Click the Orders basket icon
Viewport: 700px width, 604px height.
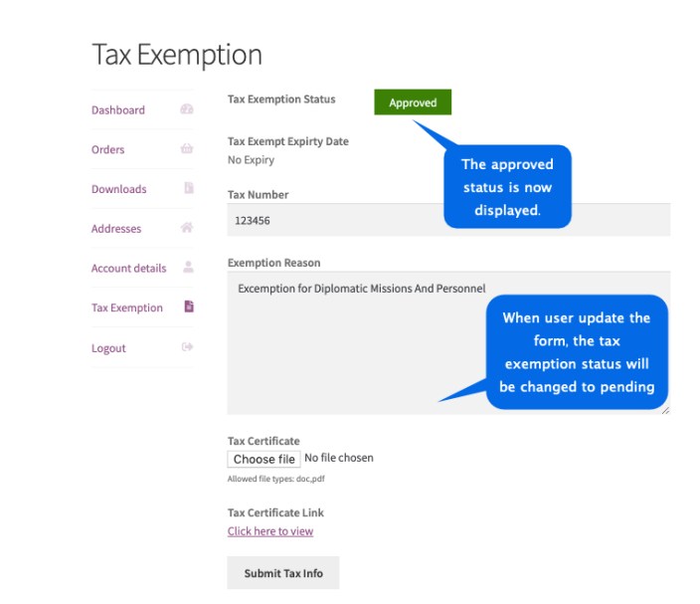[x=187, y=148]
